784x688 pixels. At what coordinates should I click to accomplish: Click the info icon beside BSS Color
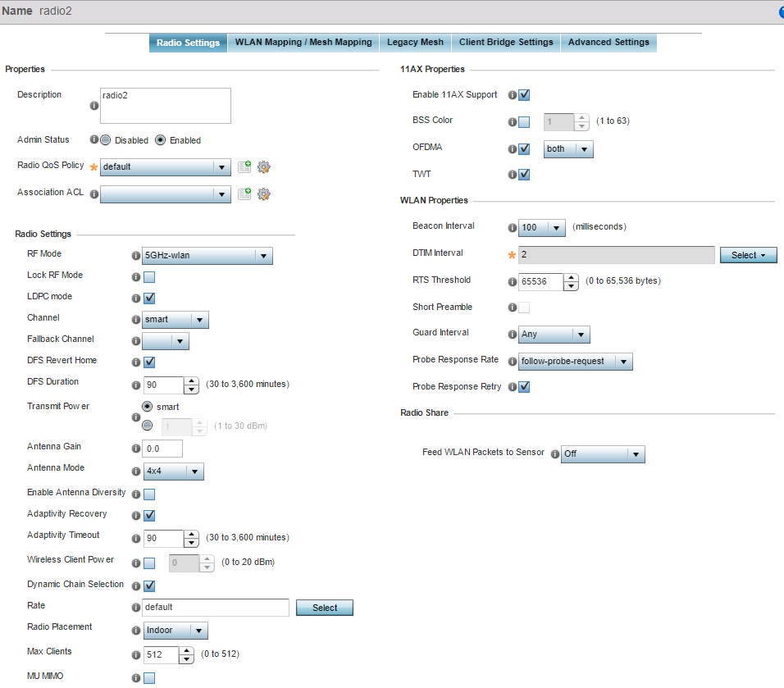click(x=513, y=122)
